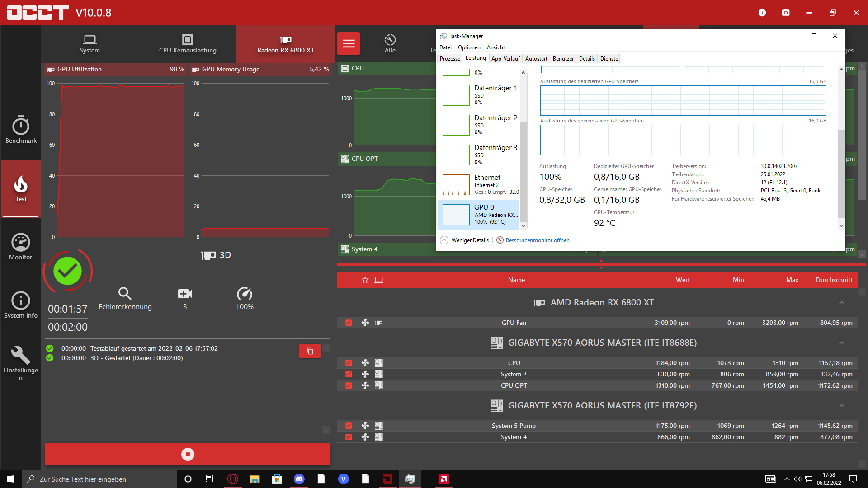Open the Monitor gauge section
The width and height of the screenshot is (868, 488).
pyautogui.click(x=21, y=247)
